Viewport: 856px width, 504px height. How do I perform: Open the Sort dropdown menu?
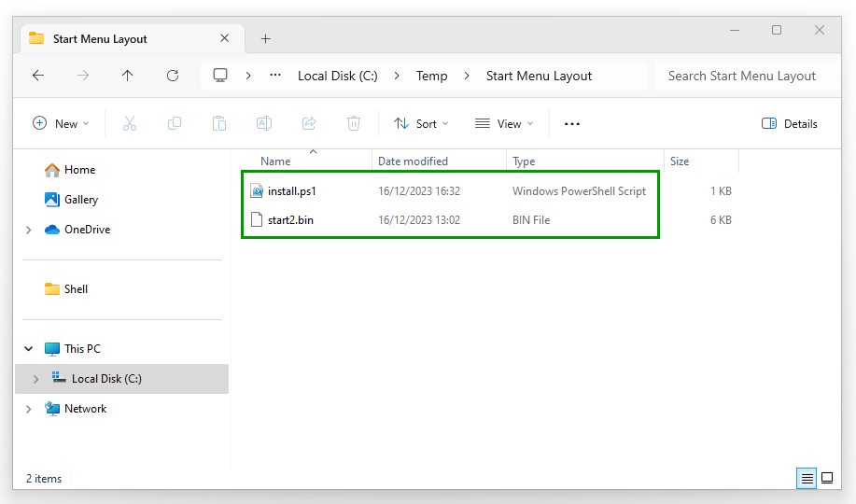(421, 123)
